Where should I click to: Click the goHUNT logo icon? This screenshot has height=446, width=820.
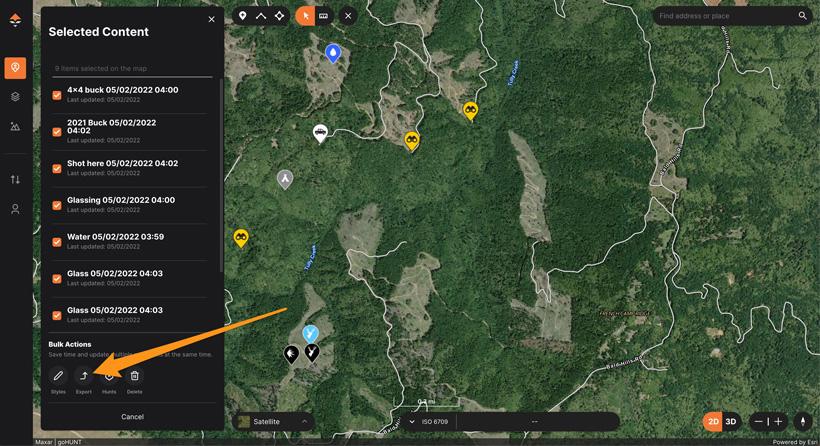point(15,20)
